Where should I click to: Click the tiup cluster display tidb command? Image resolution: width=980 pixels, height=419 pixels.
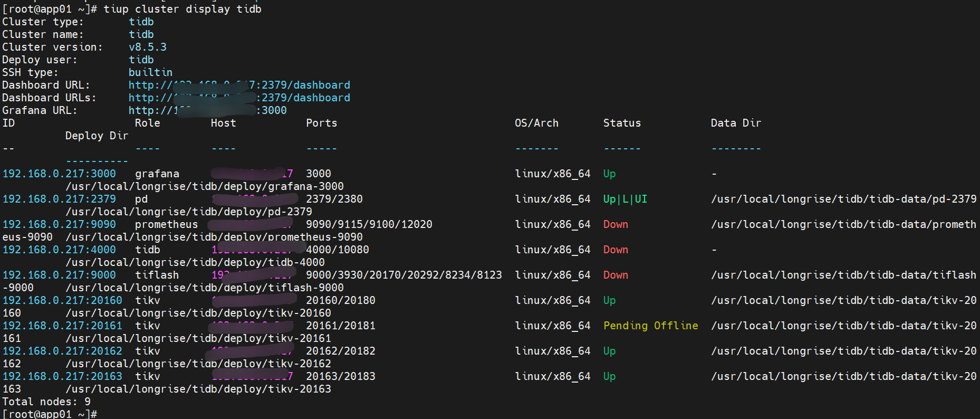point(182,9)
